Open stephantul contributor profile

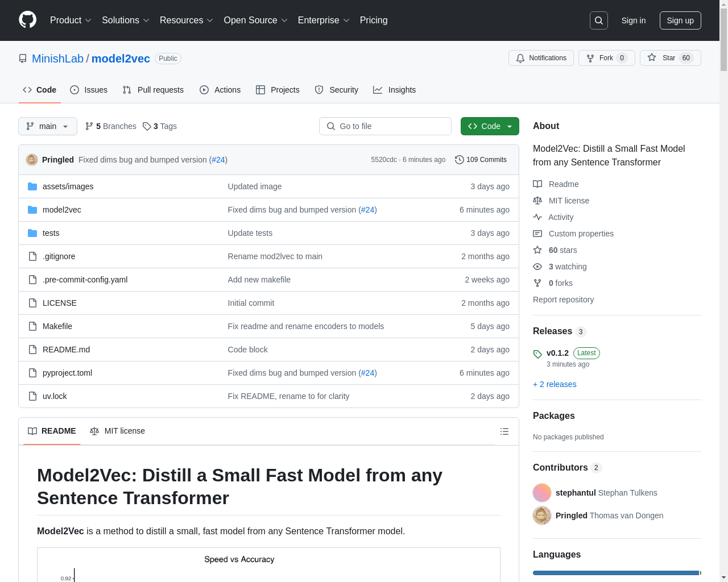[x=576, y=493]
